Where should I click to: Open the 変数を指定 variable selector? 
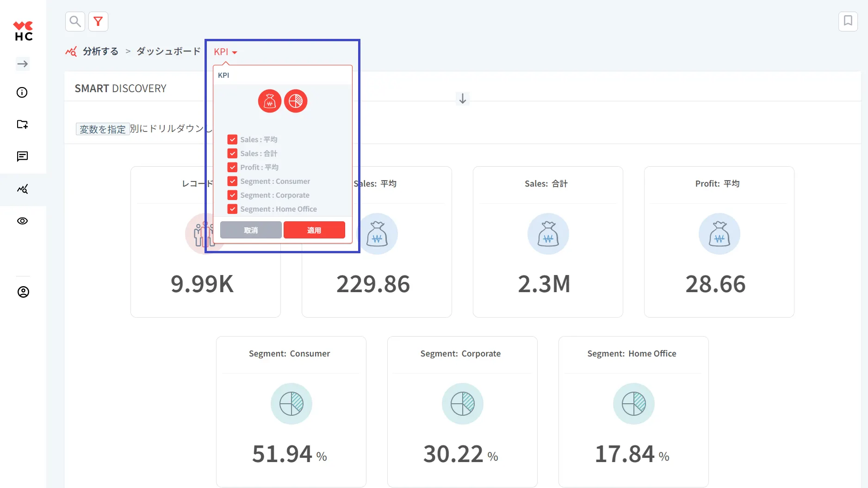coord(102,129)
